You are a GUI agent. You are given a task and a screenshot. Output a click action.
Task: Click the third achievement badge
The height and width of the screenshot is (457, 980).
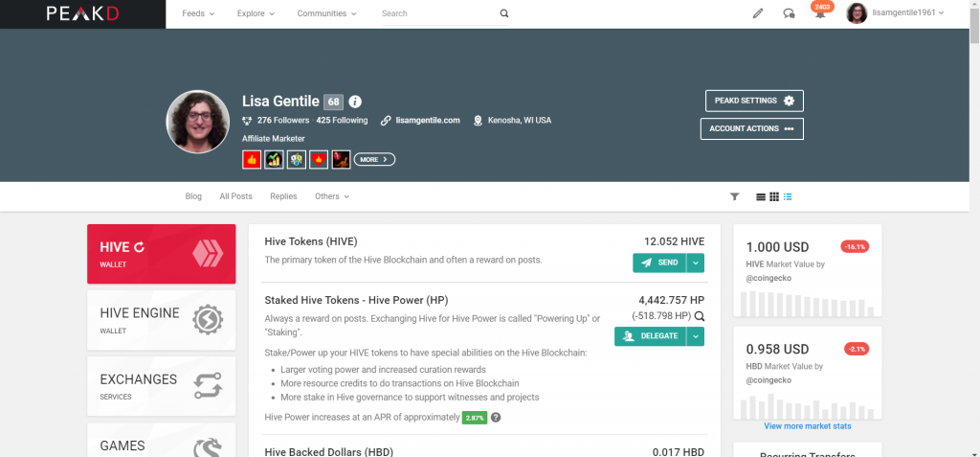pyautogui.click(x=297, y=160)
